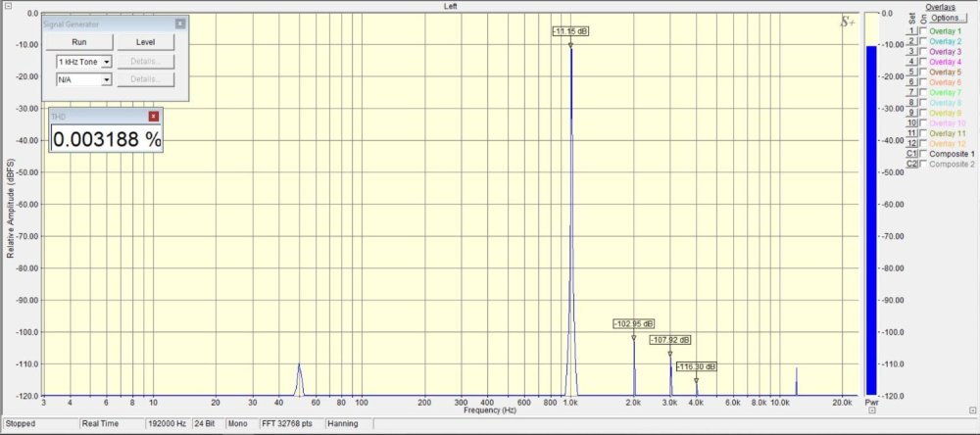Collapse plot using top-left minus icon

pos(8,6)
